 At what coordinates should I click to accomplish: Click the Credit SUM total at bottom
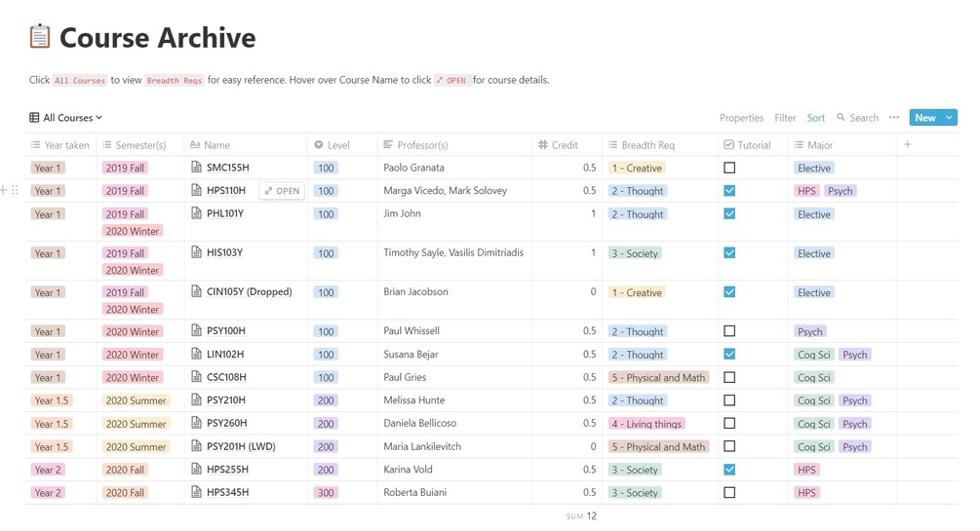pyautogui.click(x=582, y=516)
